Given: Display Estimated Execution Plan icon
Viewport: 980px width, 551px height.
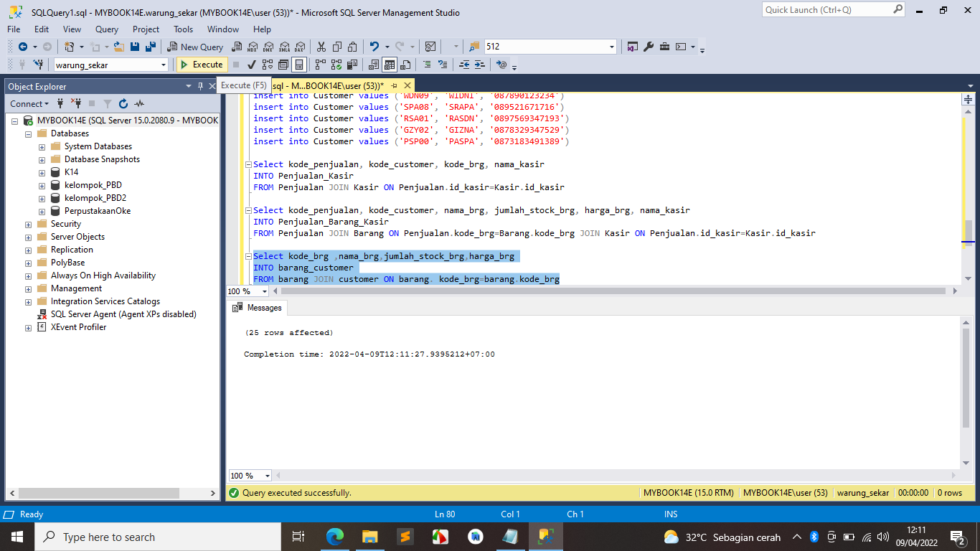Looking at the screenshot, I should point(268,65).
